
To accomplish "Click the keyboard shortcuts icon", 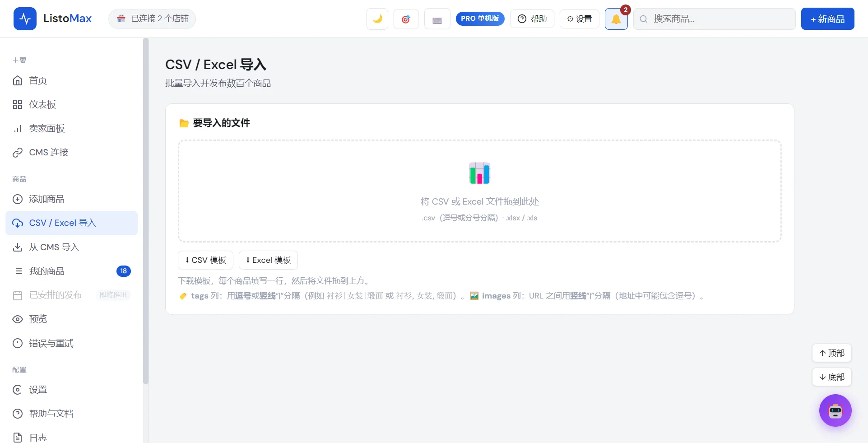I will pos(437,19).
